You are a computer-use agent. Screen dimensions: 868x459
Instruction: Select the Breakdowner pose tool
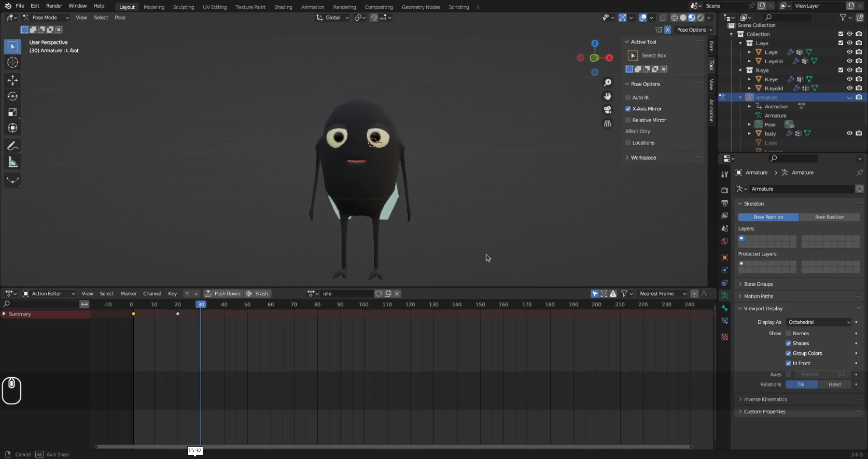pyautogui.click(x=12, y=180)
